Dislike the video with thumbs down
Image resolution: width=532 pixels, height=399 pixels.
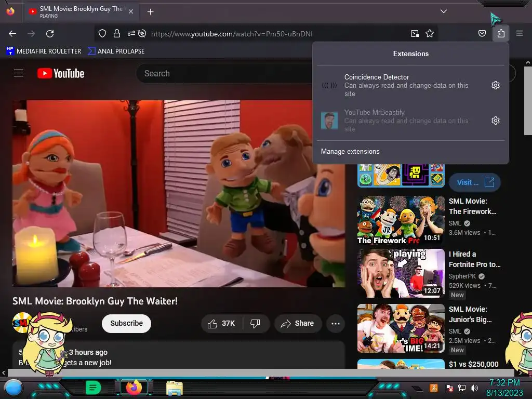[x=256, y=323]
